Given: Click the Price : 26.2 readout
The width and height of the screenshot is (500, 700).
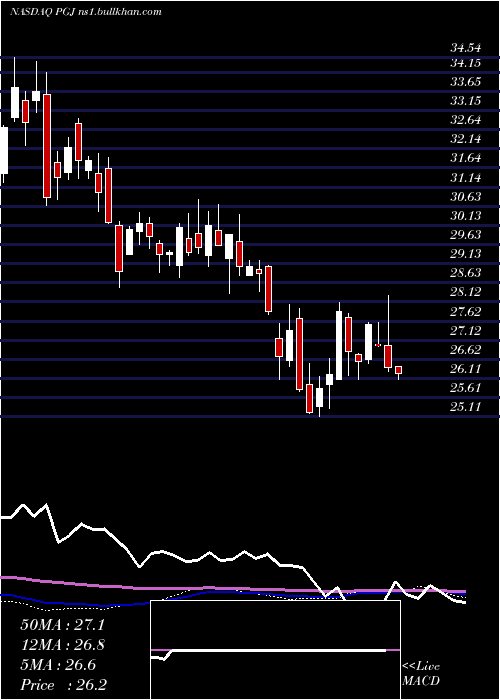Looking at the screenshot, I should [62, 685].
